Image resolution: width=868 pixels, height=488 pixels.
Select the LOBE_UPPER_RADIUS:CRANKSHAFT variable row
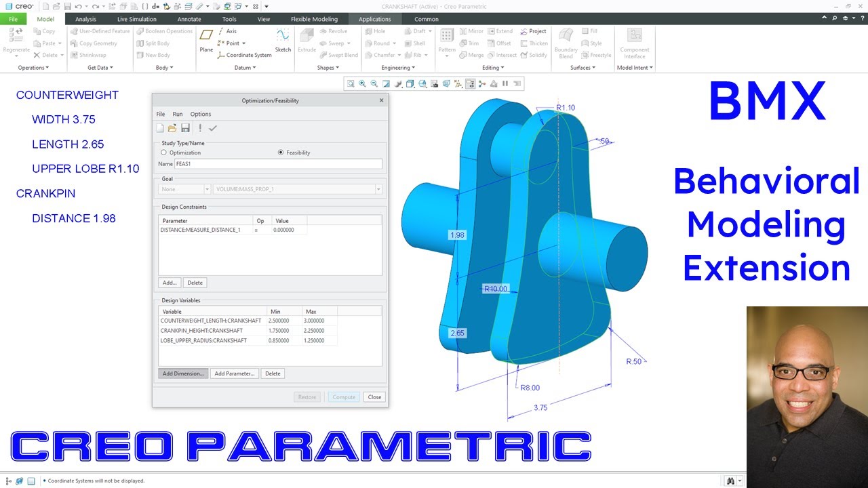248,340
